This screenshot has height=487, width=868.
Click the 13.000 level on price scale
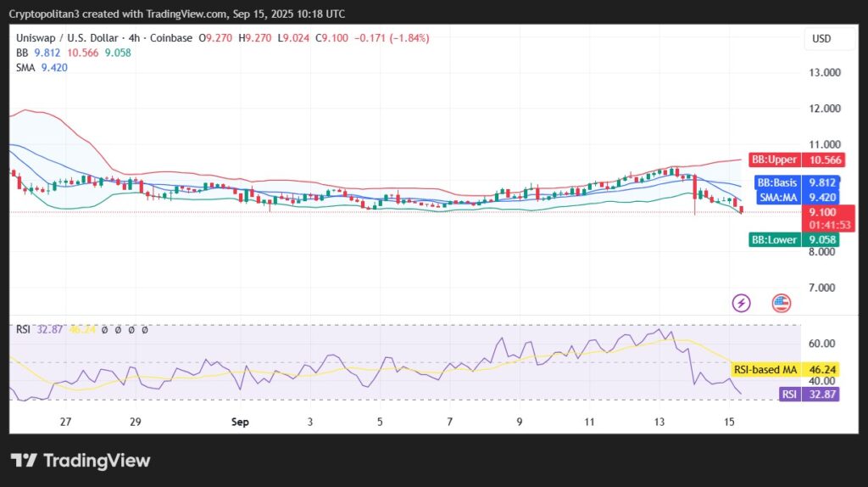coord(824,73)
